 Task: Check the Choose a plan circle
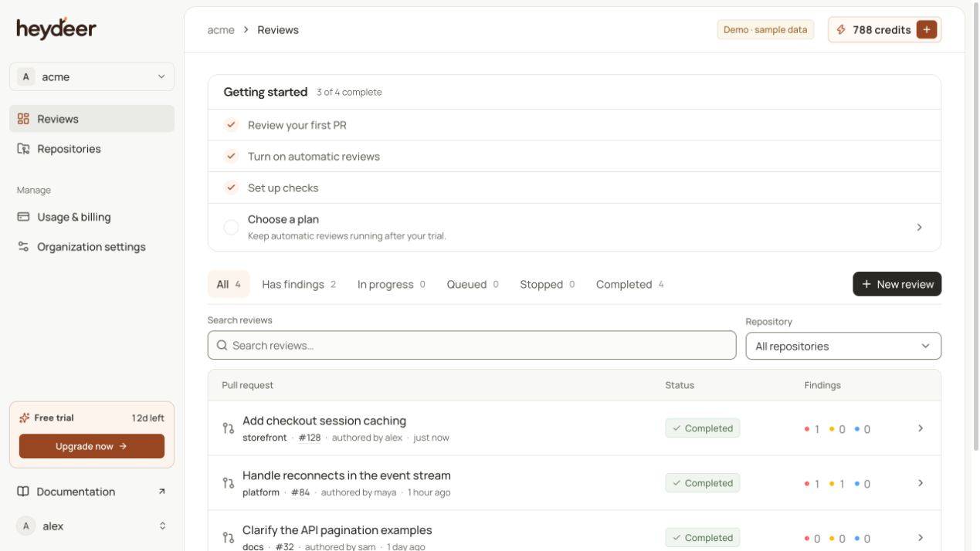click(x=231, y=227)
